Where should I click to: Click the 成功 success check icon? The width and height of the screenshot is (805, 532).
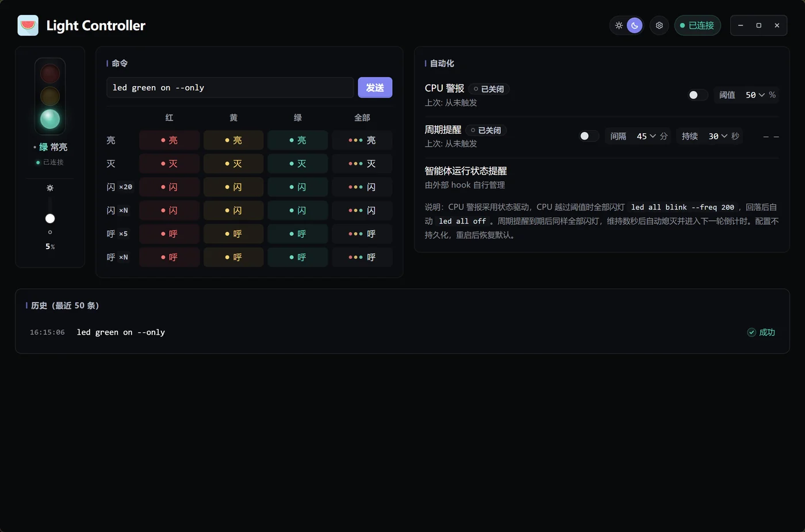tap(752, 332)
